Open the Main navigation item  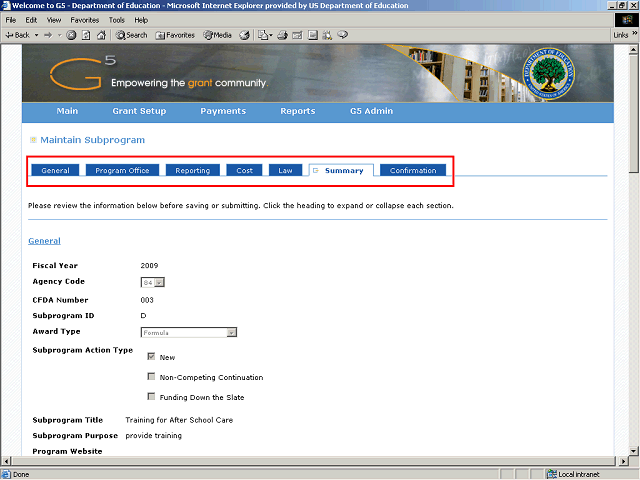67,111
